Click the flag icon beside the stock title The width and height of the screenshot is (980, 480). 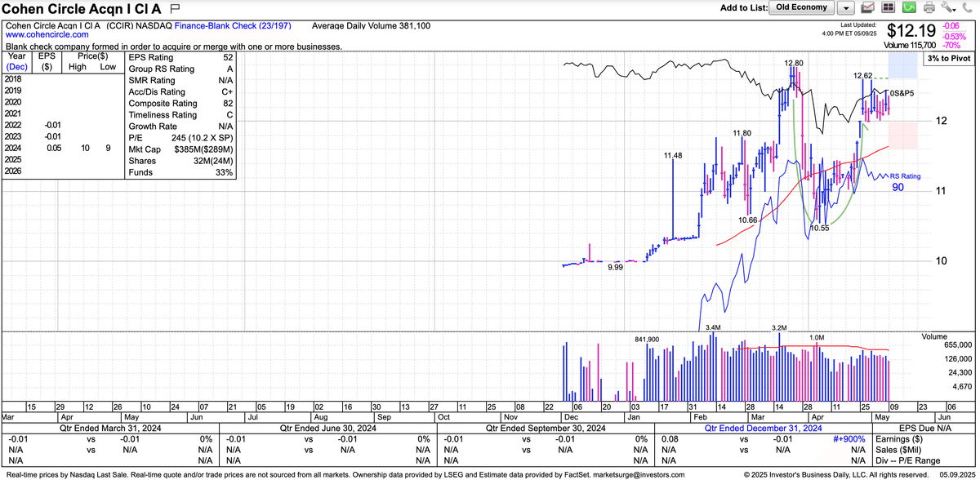click(x=175, y=10)
